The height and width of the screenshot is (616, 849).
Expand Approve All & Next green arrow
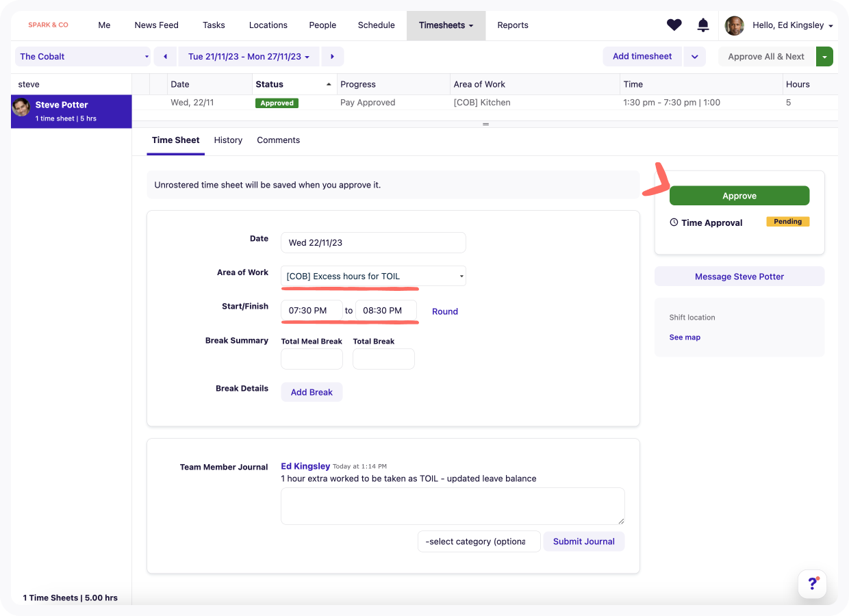click(x=824, y=57)
